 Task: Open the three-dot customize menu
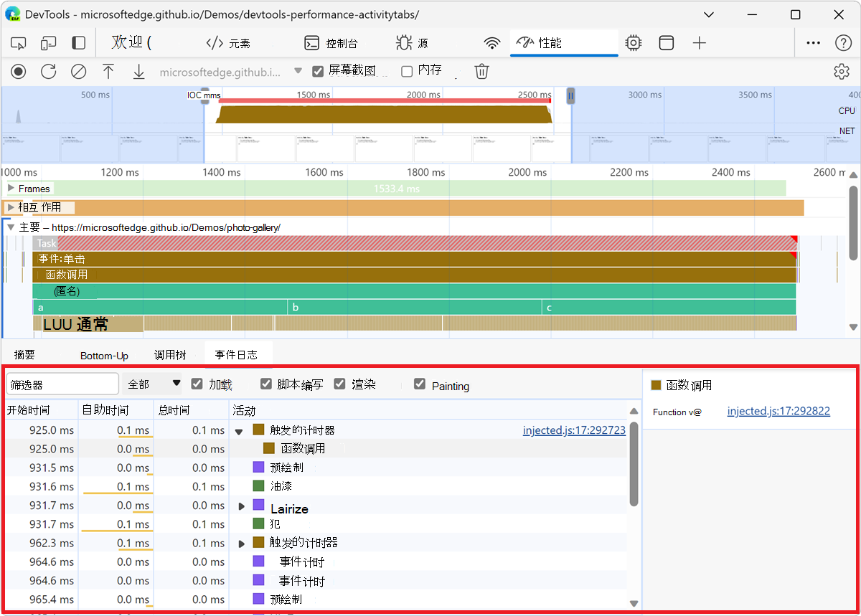[x=813, y=43]
